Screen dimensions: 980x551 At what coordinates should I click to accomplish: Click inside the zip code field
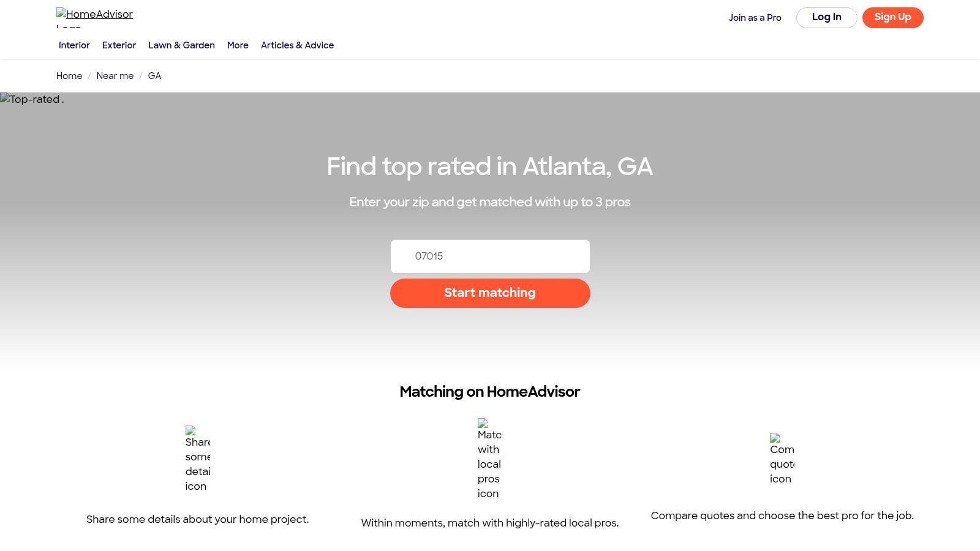[x=490, y=256]
